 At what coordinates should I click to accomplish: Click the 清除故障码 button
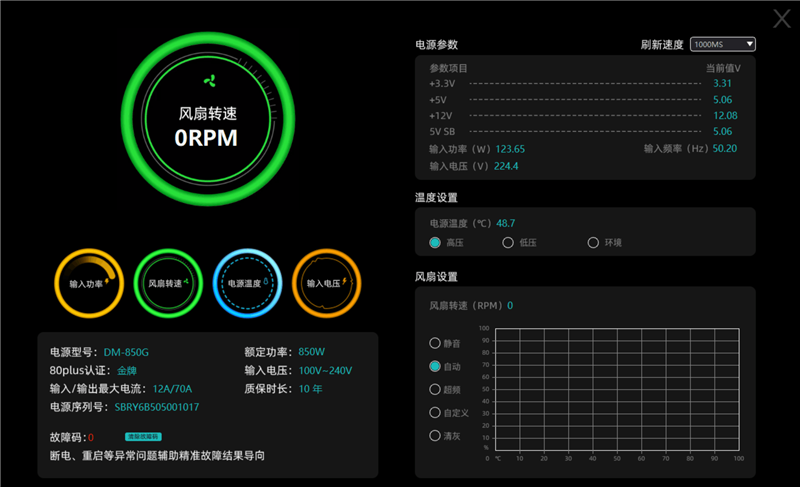[x=143, y=437]
